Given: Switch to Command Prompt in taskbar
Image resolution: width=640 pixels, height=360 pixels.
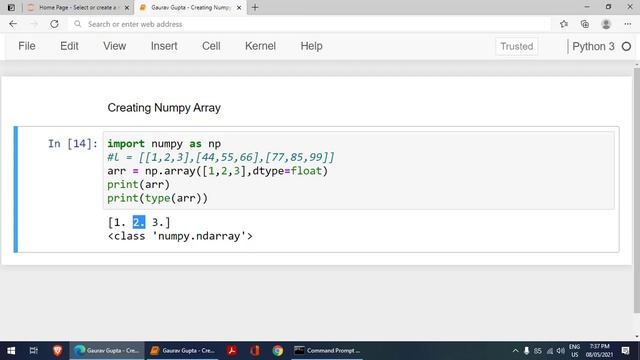Looking at the screenshot, I should click(x=327, y=351).
